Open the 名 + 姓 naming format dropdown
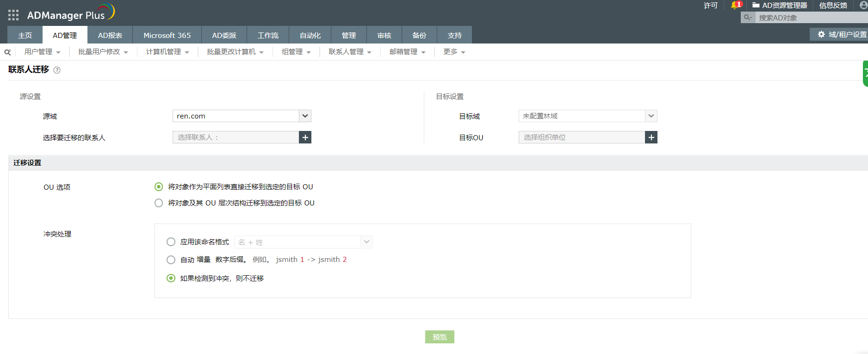The image size is (868, 354). pyautogui.click(x=304, y=242)
